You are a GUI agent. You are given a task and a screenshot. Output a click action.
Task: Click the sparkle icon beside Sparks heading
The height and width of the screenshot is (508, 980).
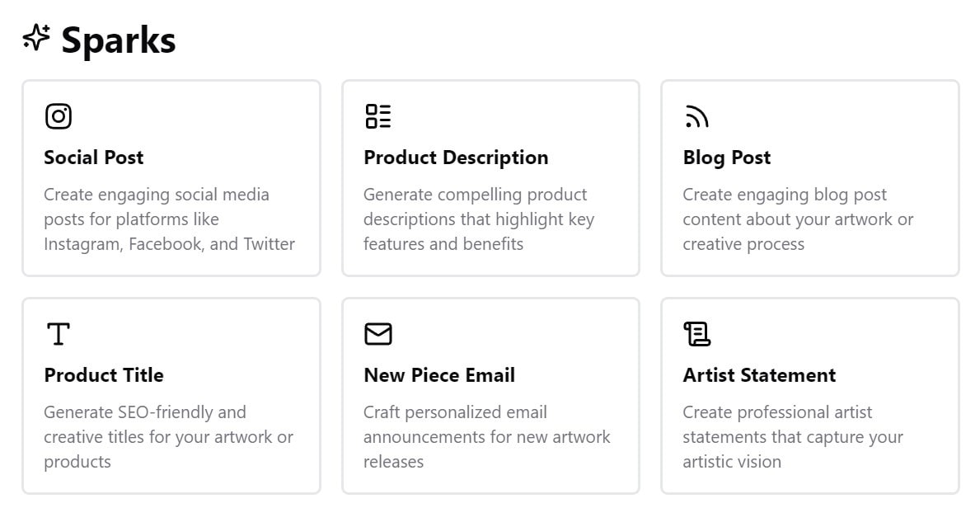click(x=36, y=38)
